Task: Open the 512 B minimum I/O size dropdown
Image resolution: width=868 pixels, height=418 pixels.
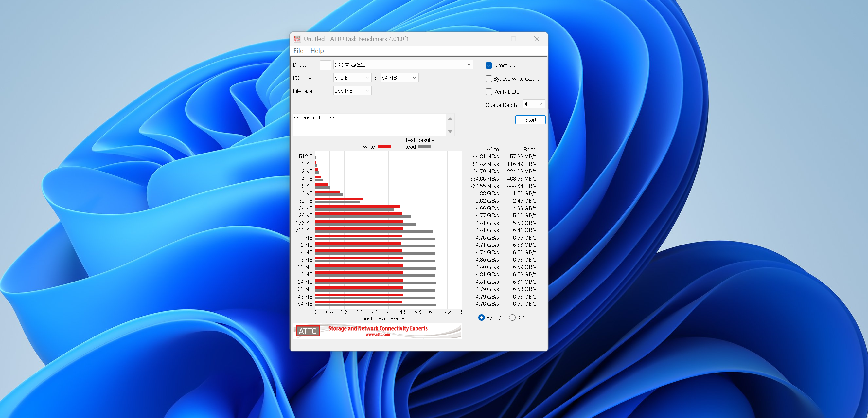Action: (x=367, y=78)
